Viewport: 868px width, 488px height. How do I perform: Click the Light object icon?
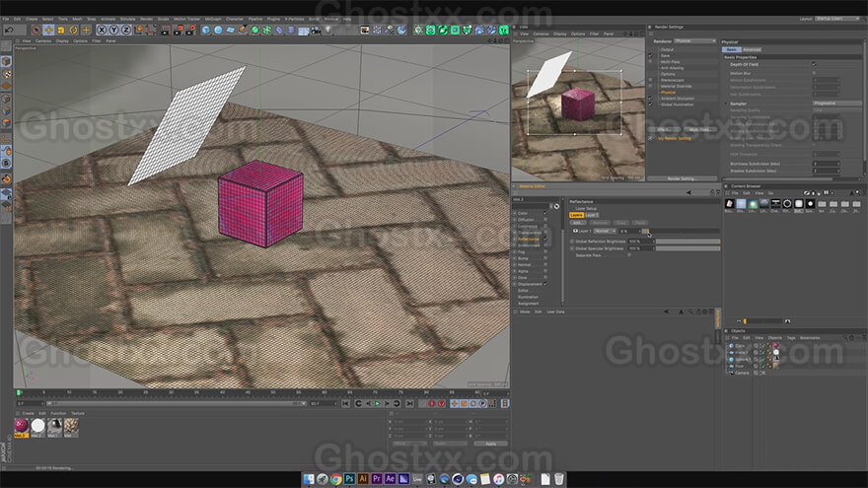coord(327,30)
